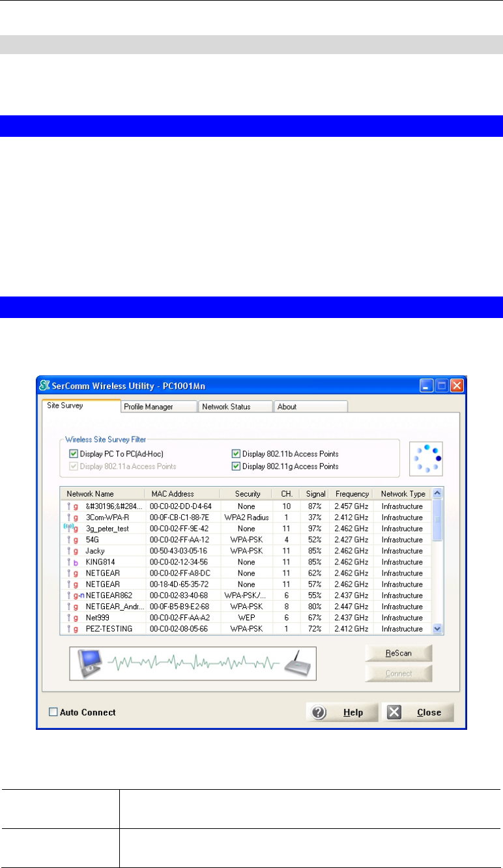Image resolution: width=503 pixels, height=868 pixels.
Task: Select the PEZ-TESTING network name
Action: click(x=109, y=628)
